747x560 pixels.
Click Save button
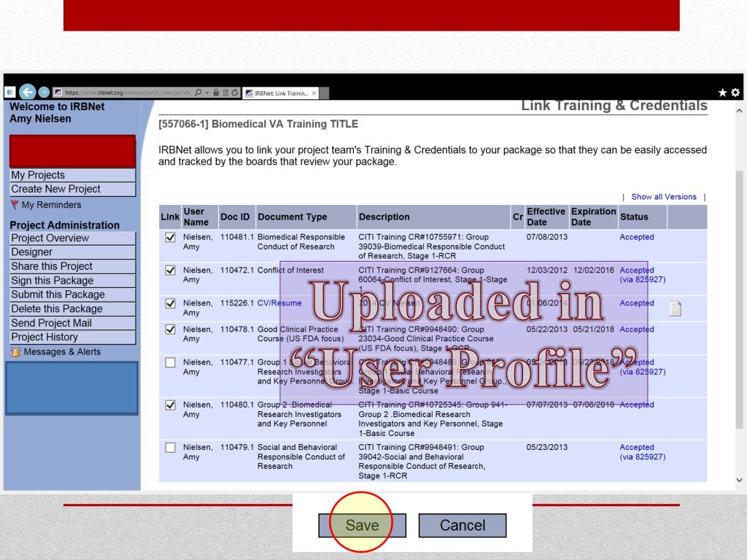pos(362,525)
